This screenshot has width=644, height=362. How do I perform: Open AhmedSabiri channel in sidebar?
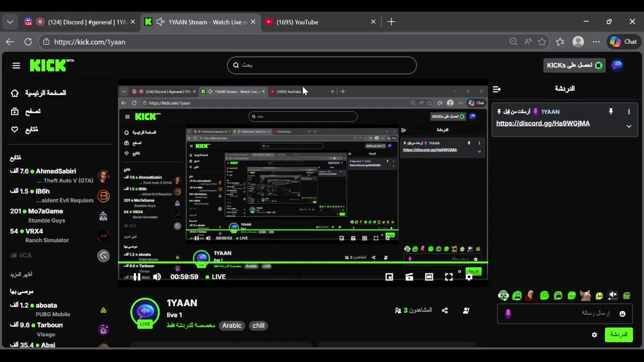(x=59, y=175)
